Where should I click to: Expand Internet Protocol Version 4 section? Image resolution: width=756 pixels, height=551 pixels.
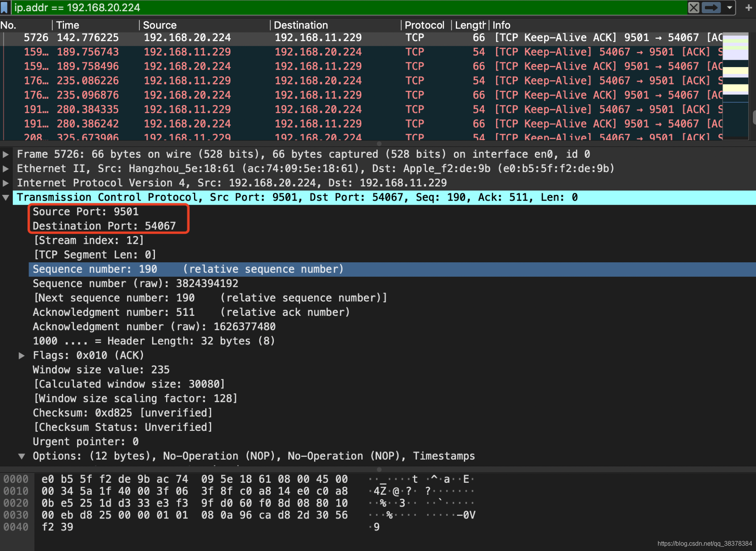click(x=6, y=183)
